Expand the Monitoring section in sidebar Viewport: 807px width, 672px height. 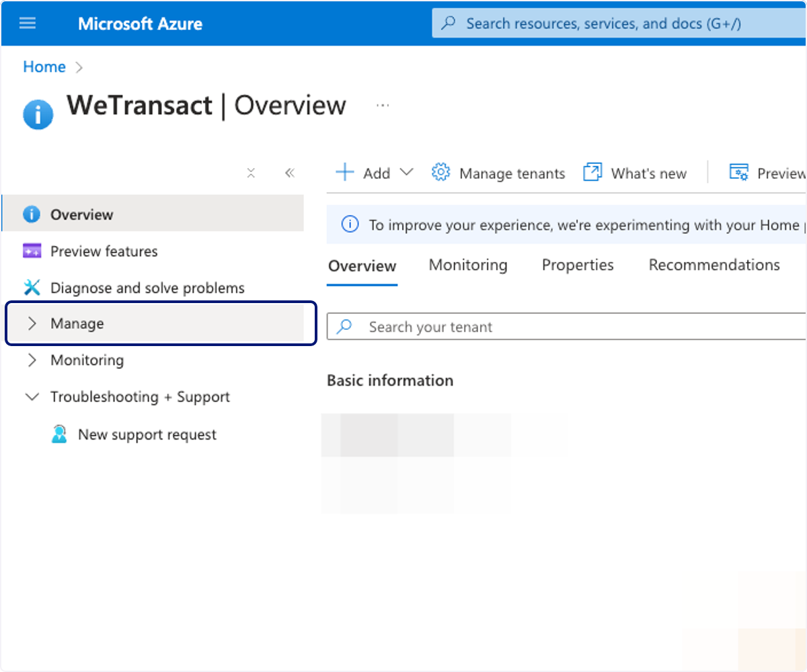[x=153, y=360]
